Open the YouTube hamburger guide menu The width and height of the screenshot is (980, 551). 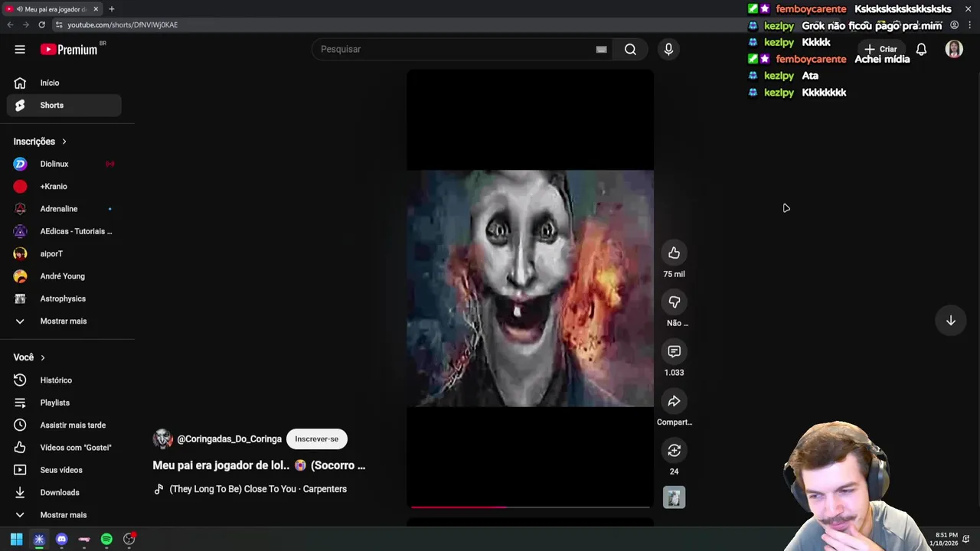[20, 49]
